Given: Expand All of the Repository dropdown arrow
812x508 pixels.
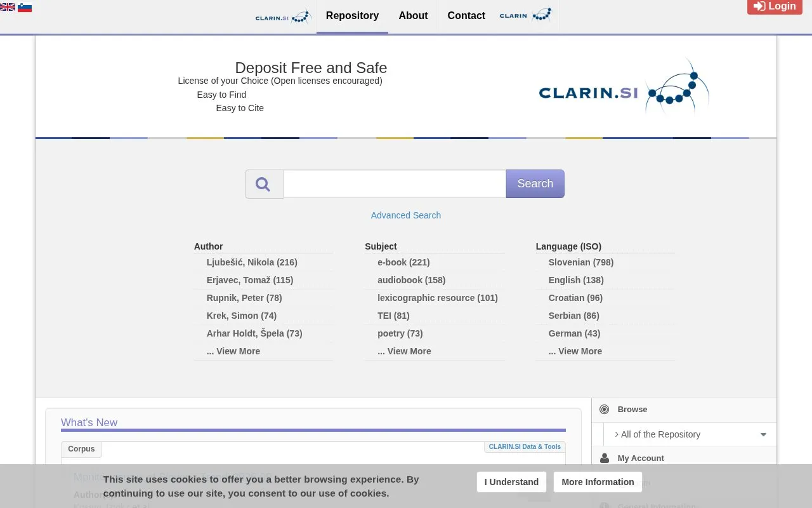Looking at the screenshot, I should [x=763, y=435].
